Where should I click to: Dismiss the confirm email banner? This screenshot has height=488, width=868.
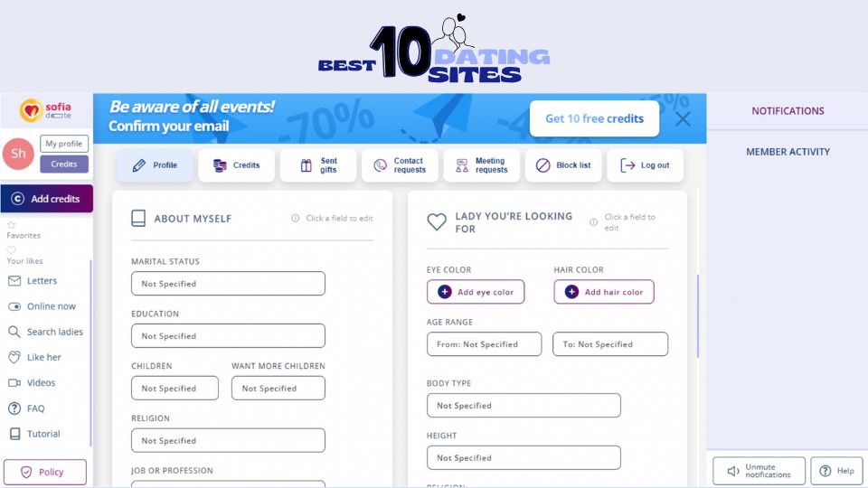tap(683, 118)
